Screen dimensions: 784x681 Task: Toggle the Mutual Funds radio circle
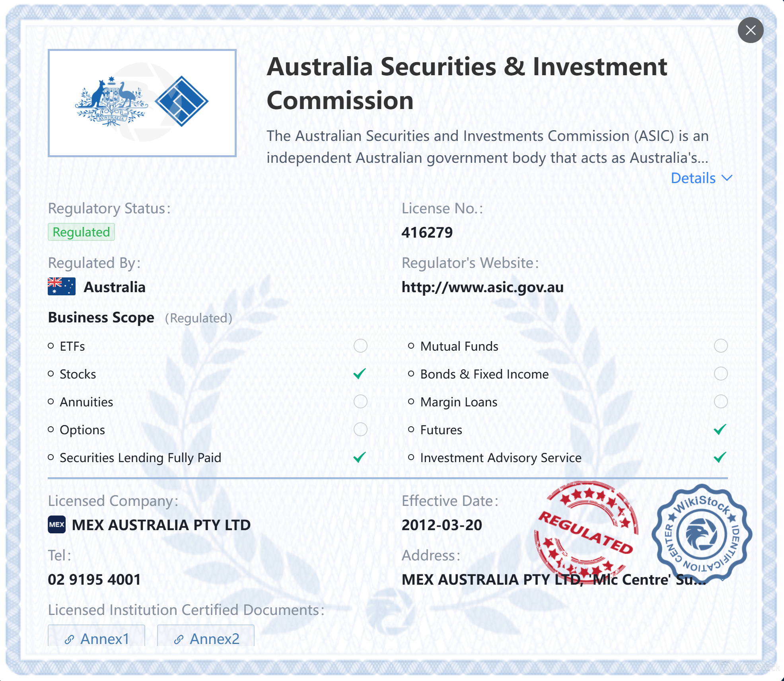click(720, 346)
